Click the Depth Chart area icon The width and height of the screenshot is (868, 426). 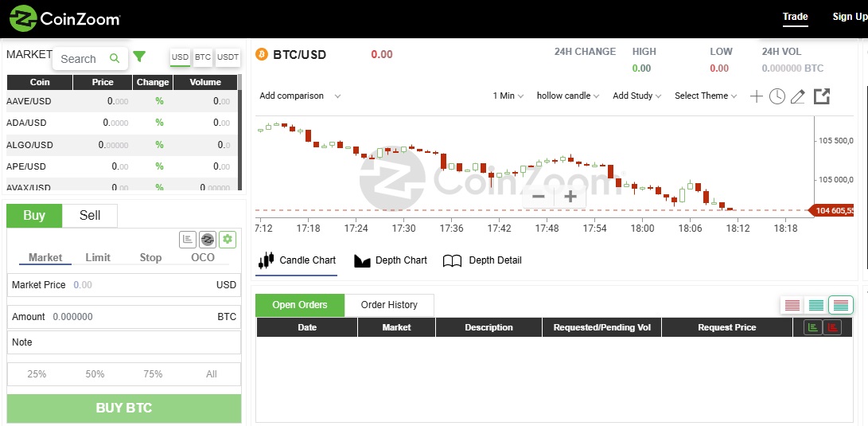[x=362, y=261]
